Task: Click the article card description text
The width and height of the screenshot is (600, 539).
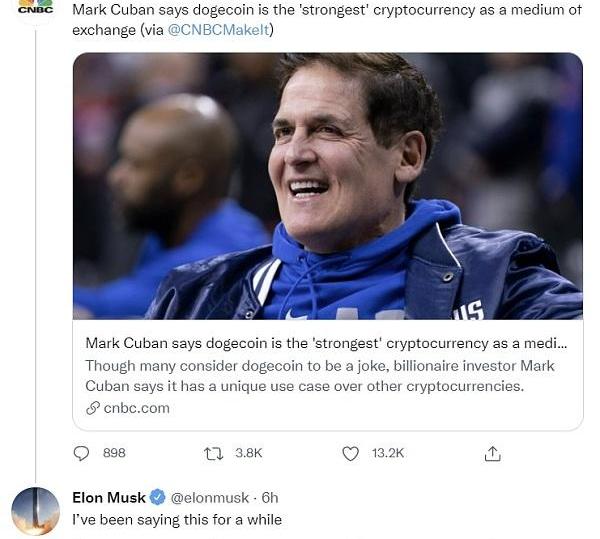Action: (x=319, y=375)
